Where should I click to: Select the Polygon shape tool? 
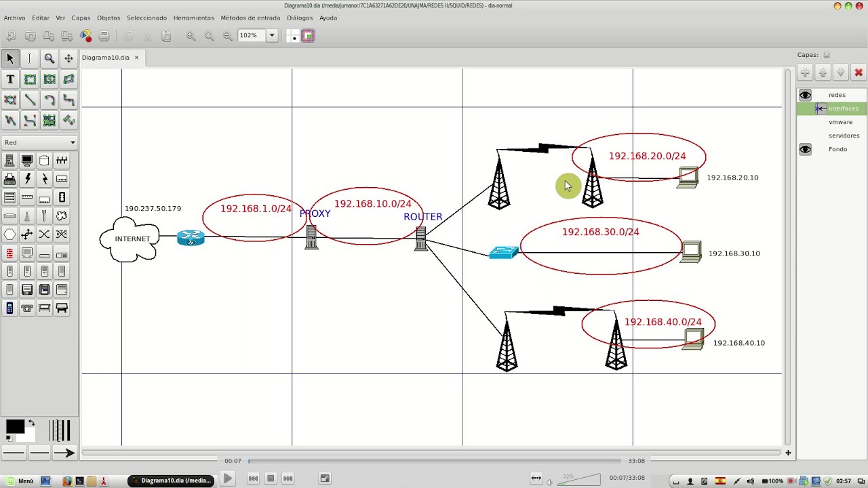68,79
